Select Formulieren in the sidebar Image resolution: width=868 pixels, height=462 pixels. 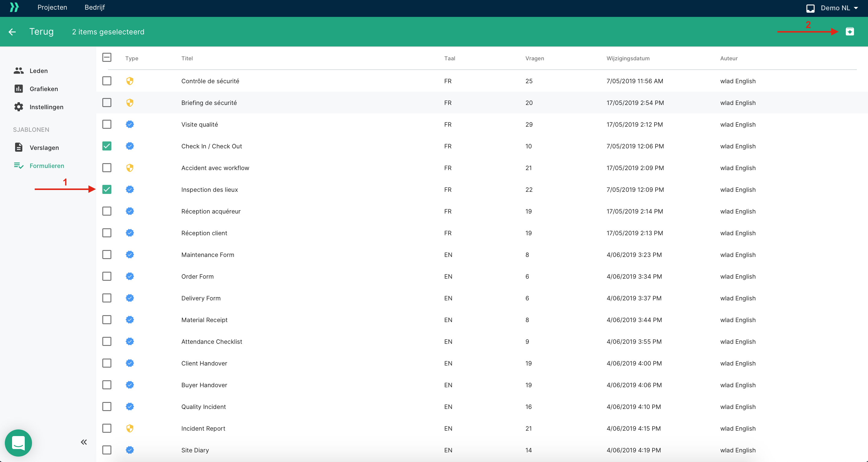[47, 166]
